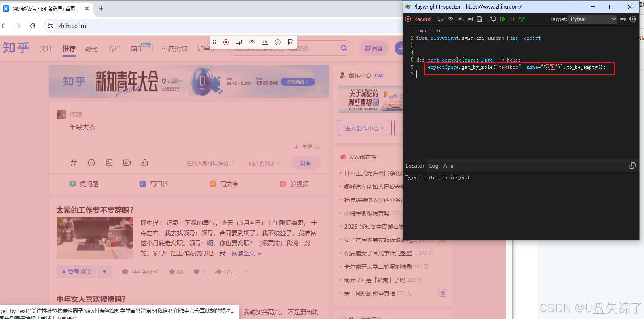The image size is (644, 319).
Task: Click the green Resume play icon
Action: coord(503,19)
